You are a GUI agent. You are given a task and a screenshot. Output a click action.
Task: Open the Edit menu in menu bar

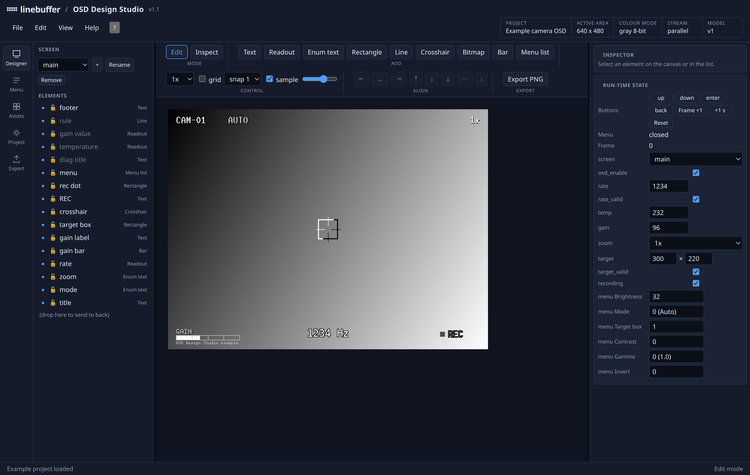click(x=41, y=28)
